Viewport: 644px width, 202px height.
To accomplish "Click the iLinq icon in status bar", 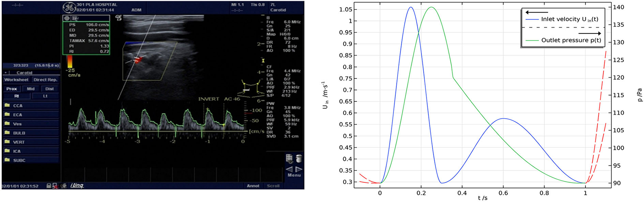I will [77, 186].
